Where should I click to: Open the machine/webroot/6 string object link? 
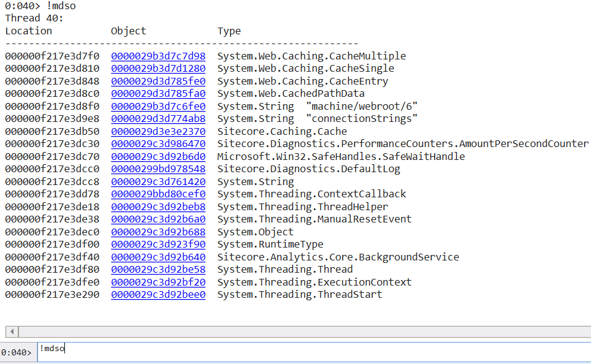[x=158, y=106]
